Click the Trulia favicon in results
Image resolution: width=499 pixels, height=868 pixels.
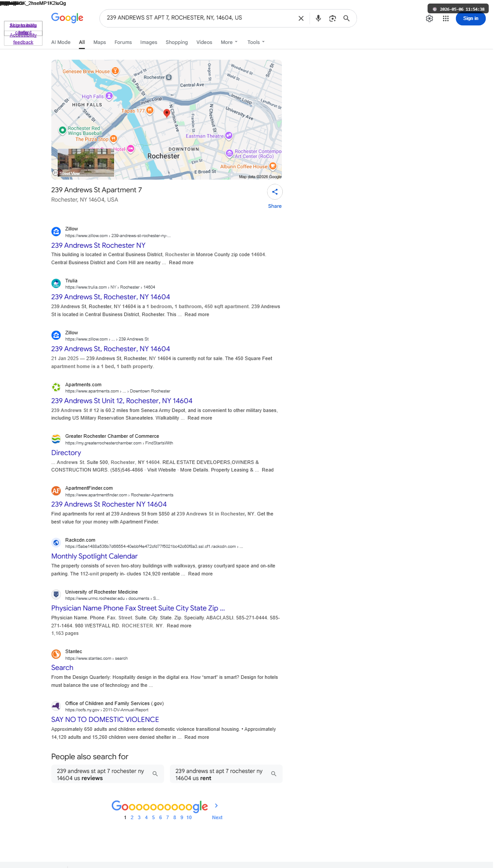[56, 283]
